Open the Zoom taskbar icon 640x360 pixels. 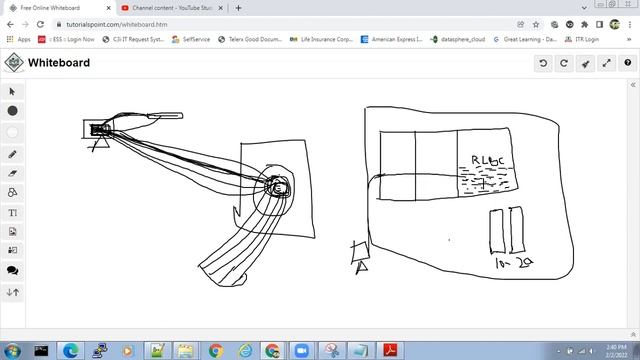(301, 351)
